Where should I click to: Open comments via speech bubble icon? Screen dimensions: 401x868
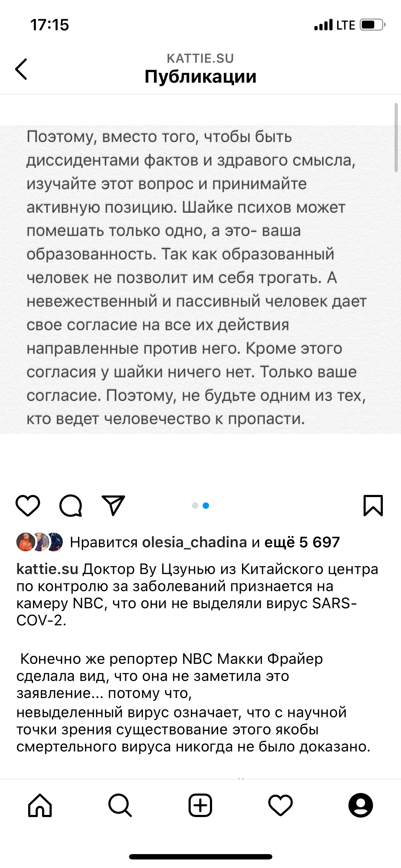click(71, 505)
